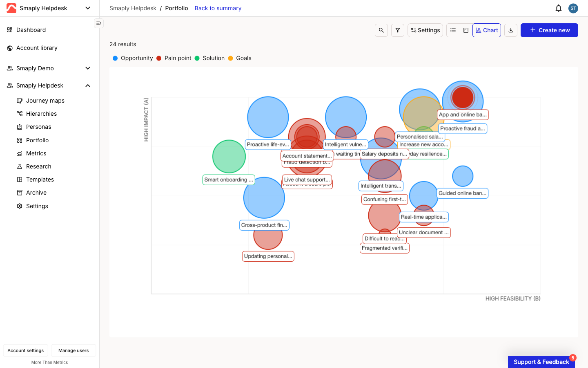Screen dimensions: 588x368
Task: Open workspace switcher dropdown chevron
Action: click(x=87, y=8)
